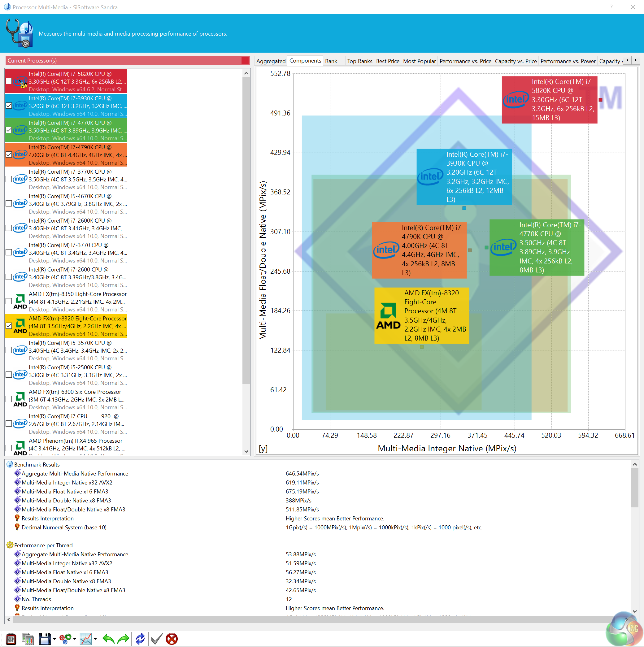Click the green back arrow icon
The image size is (644, 647).
pos(108,639)
